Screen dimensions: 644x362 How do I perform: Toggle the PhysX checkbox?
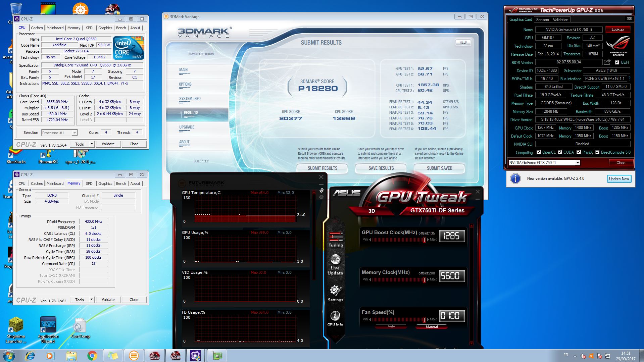pos(579,152)
